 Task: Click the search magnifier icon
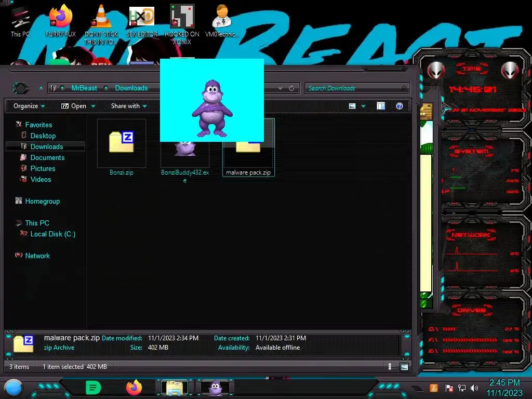point(403,88)
